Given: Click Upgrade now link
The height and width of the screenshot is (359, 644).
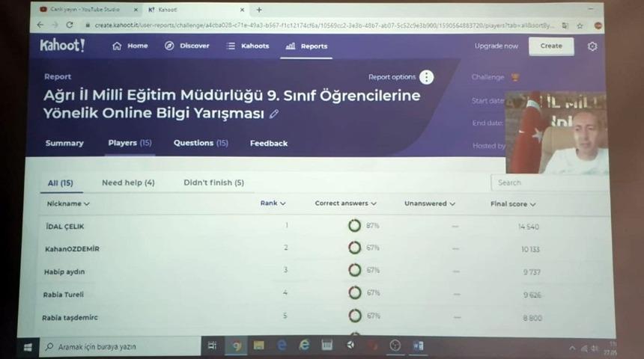Looking at the screenshot, I should (496, 46).
